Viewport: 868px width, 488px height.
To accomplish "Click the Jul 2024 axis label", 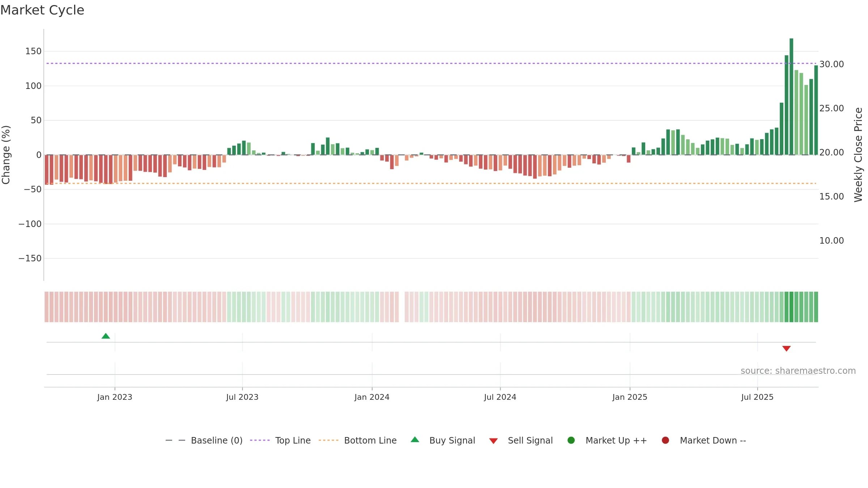I will (x=500, y=397).
